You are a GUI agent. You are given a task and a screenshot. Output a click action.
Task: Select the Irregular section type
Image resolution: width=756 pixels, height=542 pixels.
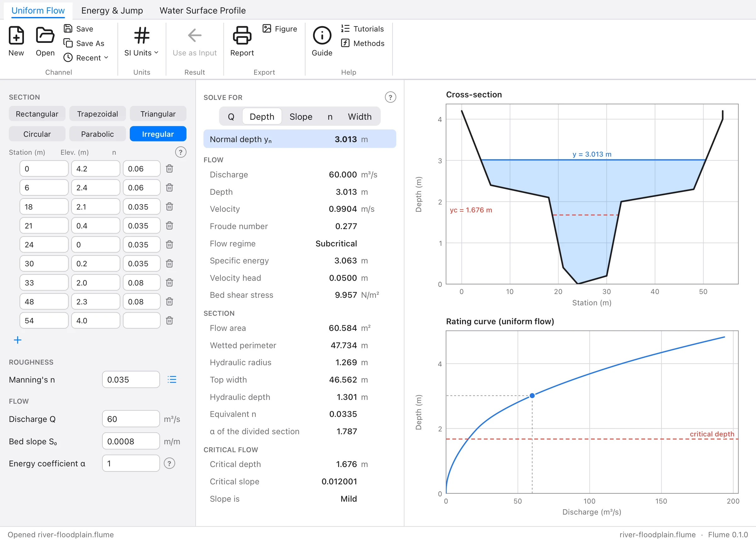tap(158, 134)
